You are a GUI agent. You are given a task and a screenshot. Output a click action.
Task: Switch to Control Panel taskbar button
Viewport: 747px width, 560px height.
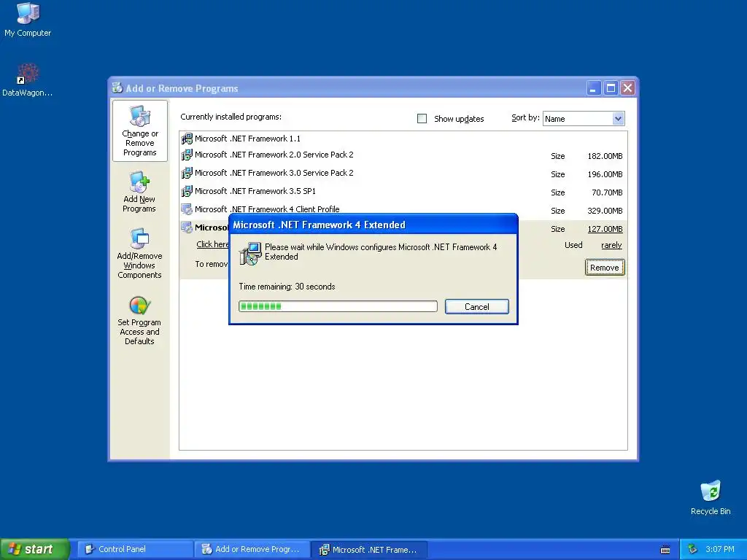click(135, 549)
